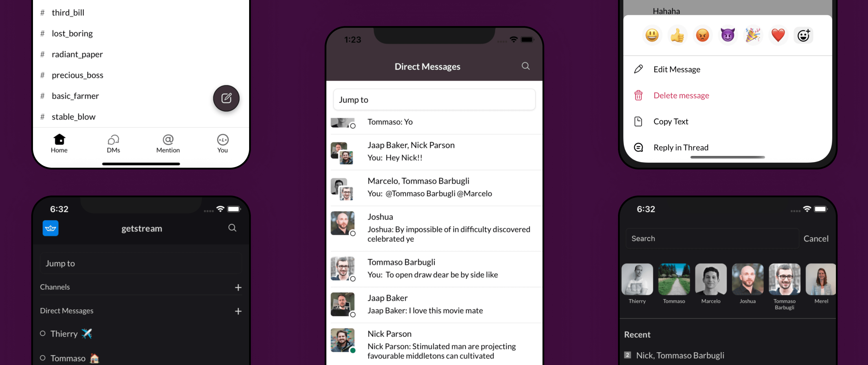Click Reply in Thread option
868x365 pixels.
(x=680, y=147)
